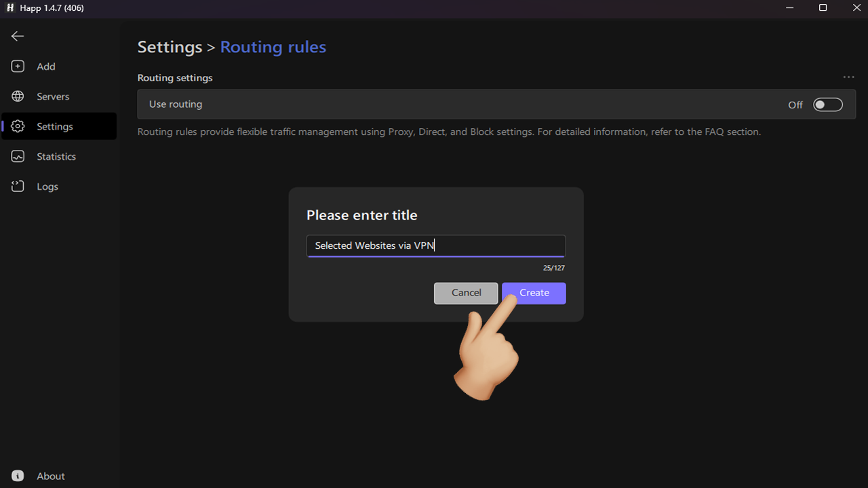This screenshot has height=488, width=868.
Task: Open Settings via the gear icon
Action: point(17,126)
